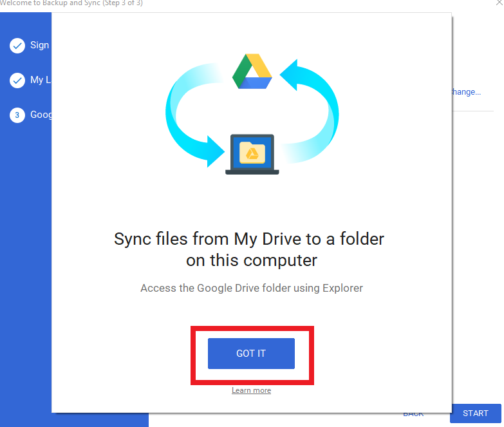504x427 pixels.
Task: Click the GOT IT button
Action: pyautogui.click(x=251, y=354)
